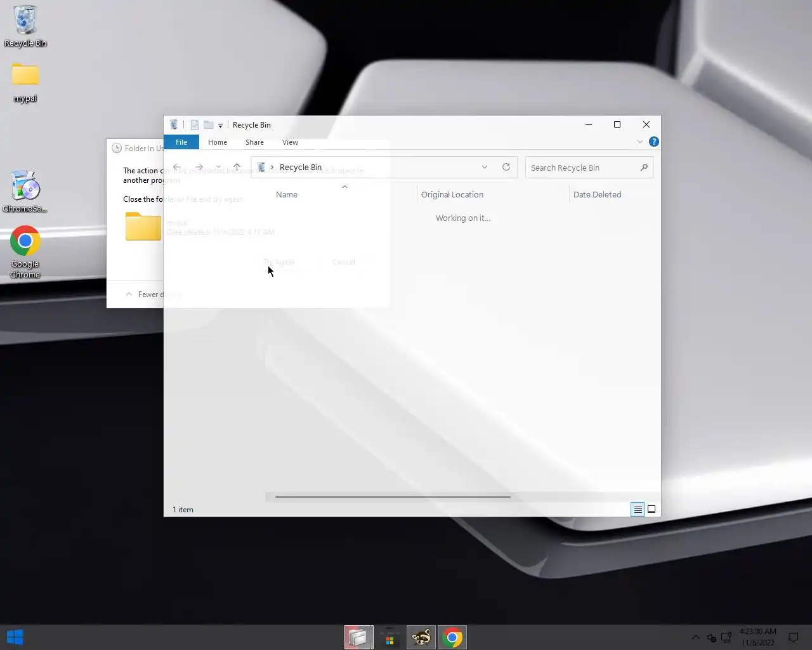Open the recent locations dropdown
Screen dimensions: 812x650
pos(218,168)
